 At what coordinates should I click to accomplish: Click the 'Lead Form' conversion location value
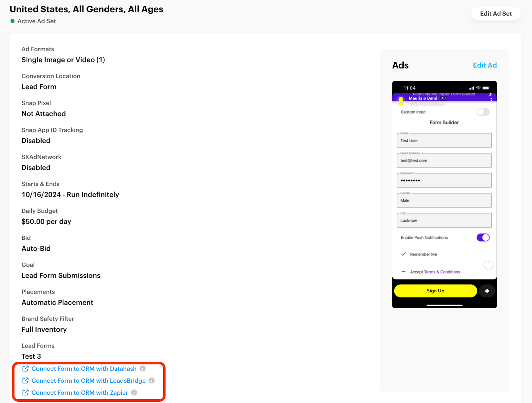39,86
